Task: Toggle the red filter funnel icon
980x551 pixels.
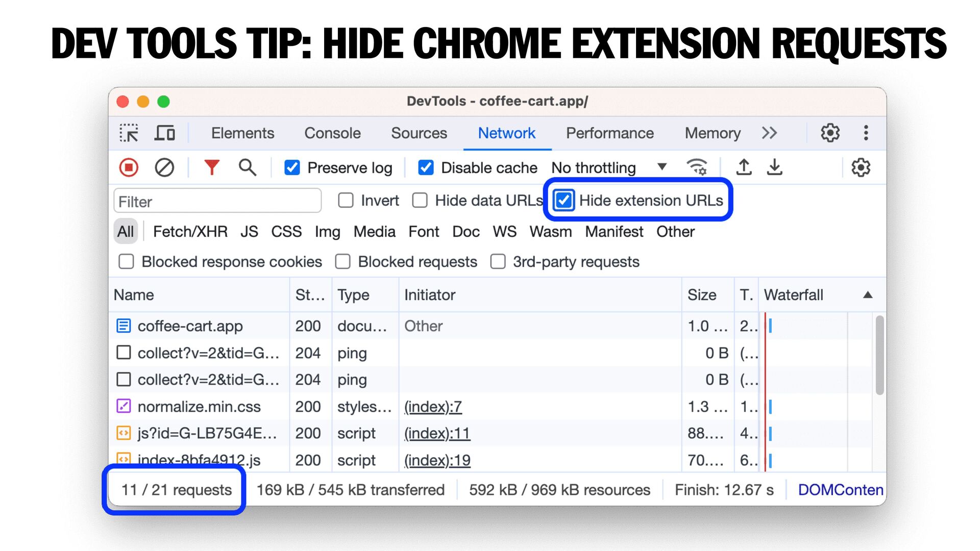Action: [212, 167]
